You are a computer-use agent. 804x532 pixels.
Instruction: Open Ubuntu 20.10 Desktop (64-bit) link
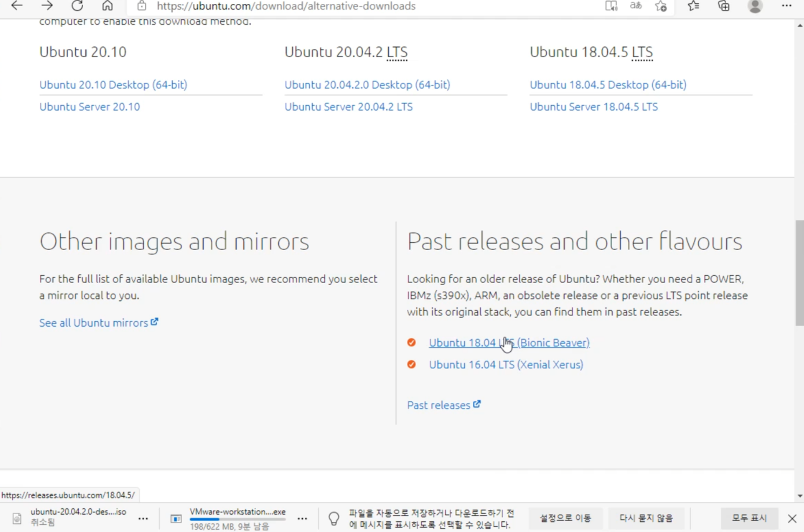tap(113, 85)
